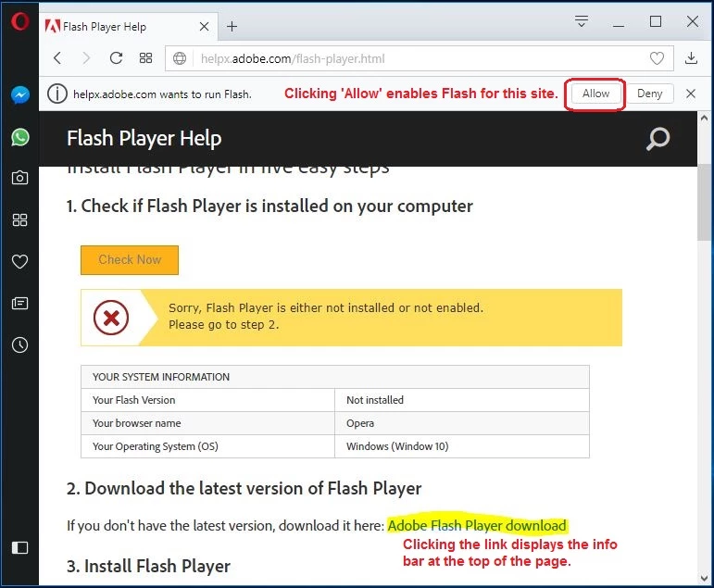Open Speed Dial start page from toolbar
The width and height of the screenshot is (714, 588).
coord(145,57)
